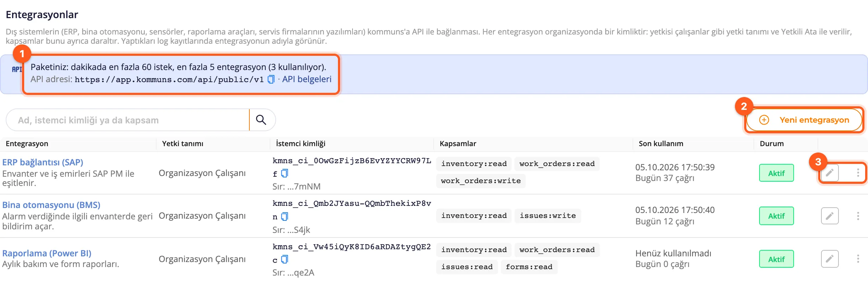Select the issues:read scope tag
The width and height of the screenshot is (868, 288).
click(x=467, y=267)
